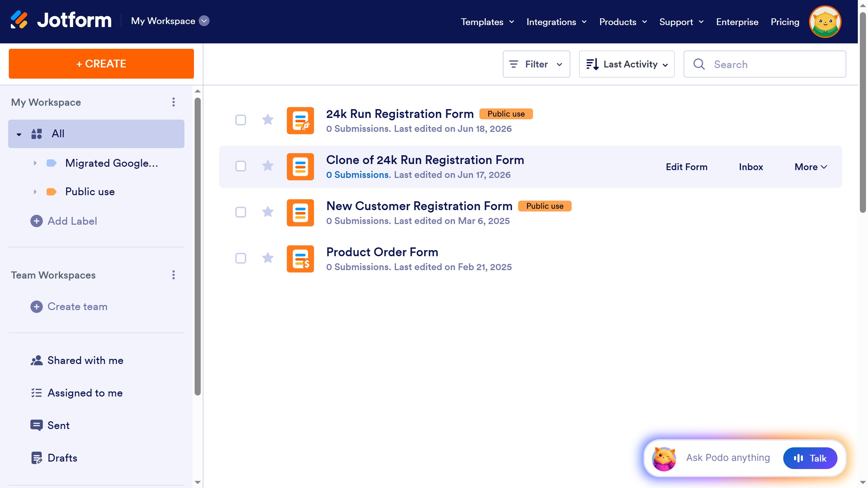Expand the Migrated Google label arrow

[35, 163]
